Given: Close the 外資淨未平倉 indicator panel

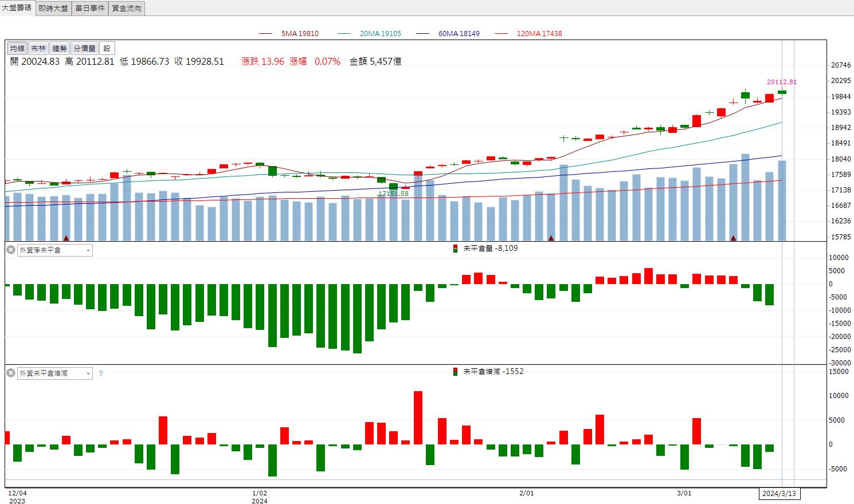Looking at the screenshot, I should coord(10,250).
